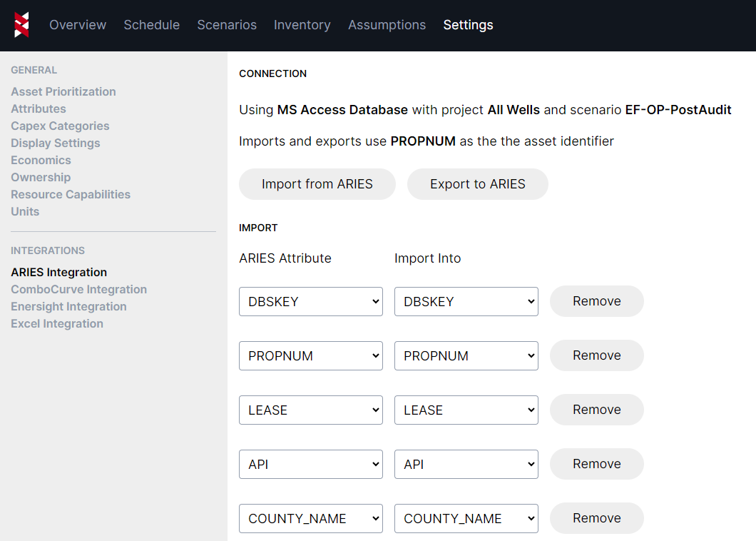Image resolution: width=756 pixels, height=541 pixels.
Task: Click the red app logo icon
Action: tap(21, 25)
